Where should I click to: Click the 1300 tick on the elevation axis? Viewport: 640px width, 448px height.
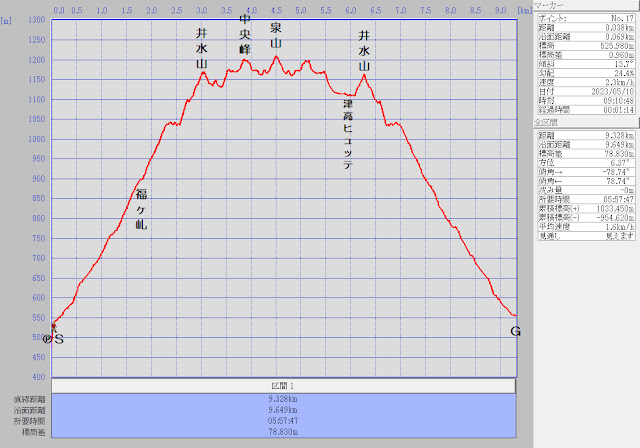[x=37, y=20]
